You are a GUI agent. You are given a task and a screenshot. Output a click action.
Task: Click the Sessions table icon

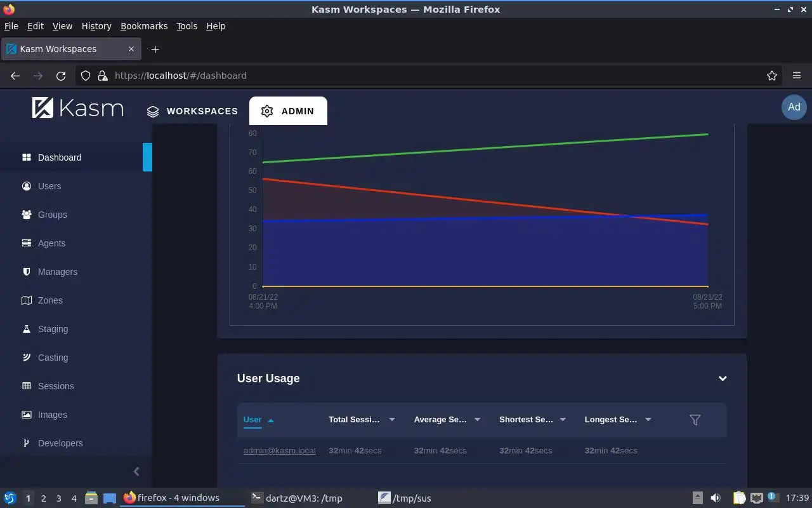tap(27, 386)
